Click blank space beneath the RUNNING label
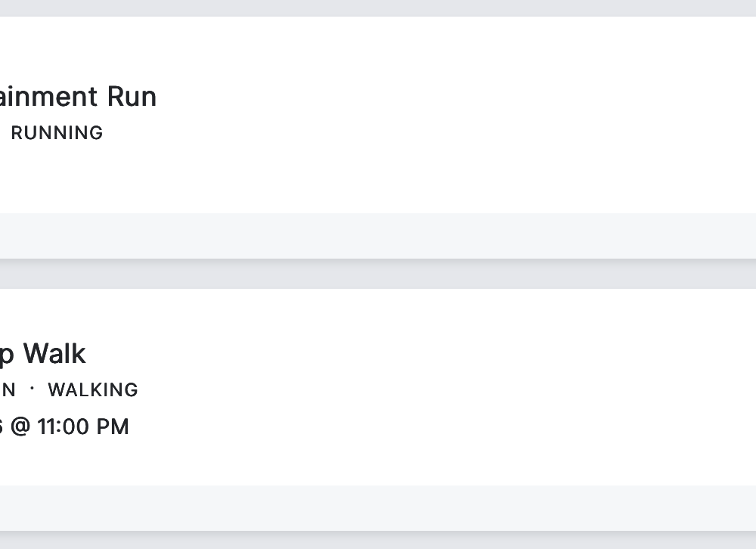This screenshot has width=756, height=549. coord(57,178)
